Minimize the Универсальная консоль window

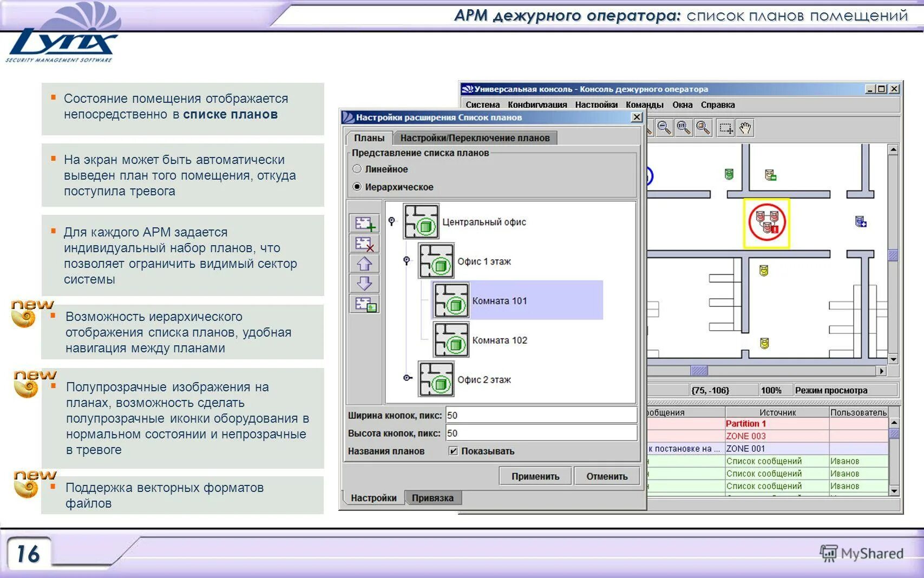point(870,89)
